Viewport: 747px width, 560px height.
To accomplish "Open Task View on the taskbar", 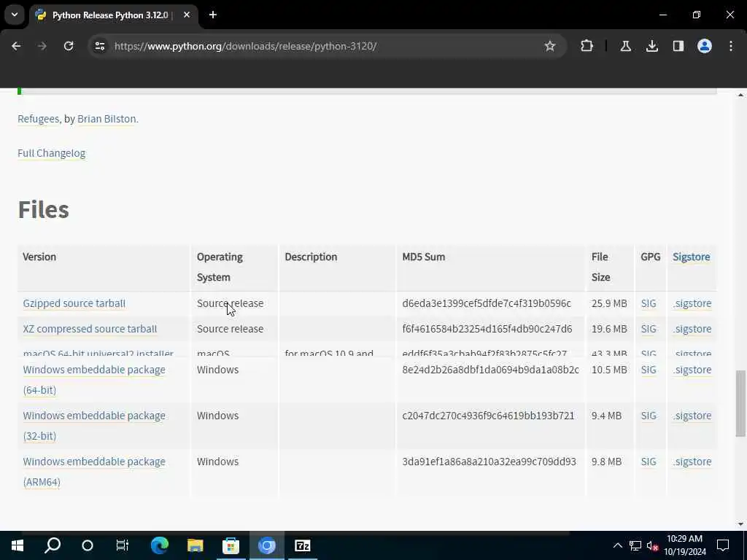I will [123, 545].
